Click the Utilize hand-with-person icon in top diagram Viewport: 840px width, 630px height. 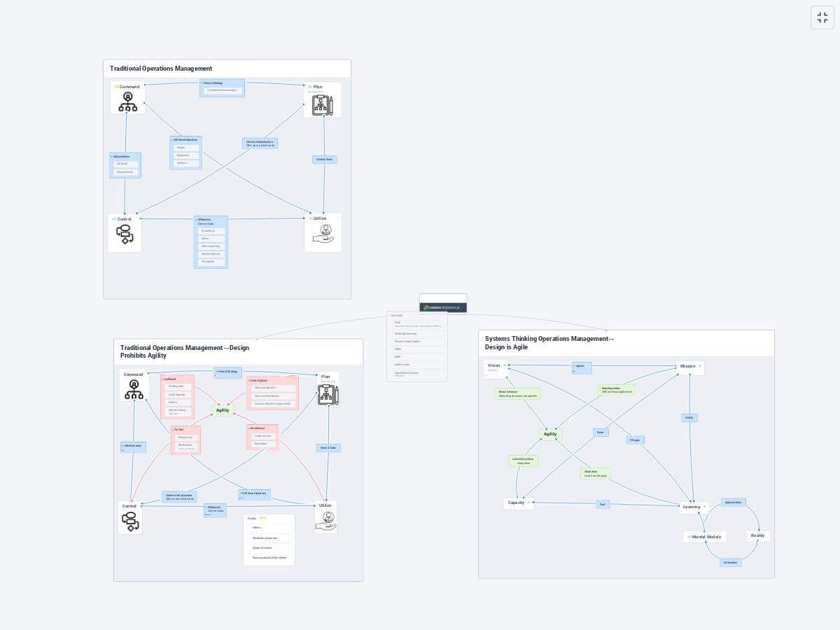point(323,234)
